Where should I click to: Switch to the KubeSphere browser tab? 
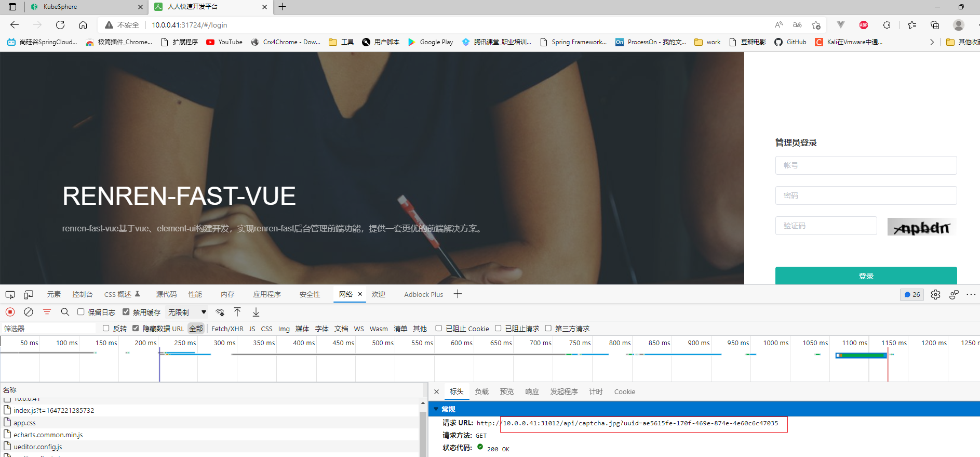coord(86,7)
